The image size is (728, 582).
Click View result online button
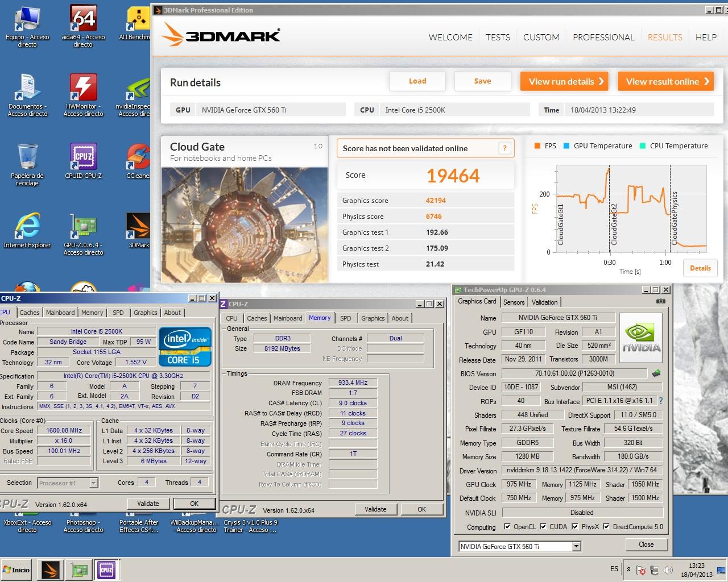point(665,81)
